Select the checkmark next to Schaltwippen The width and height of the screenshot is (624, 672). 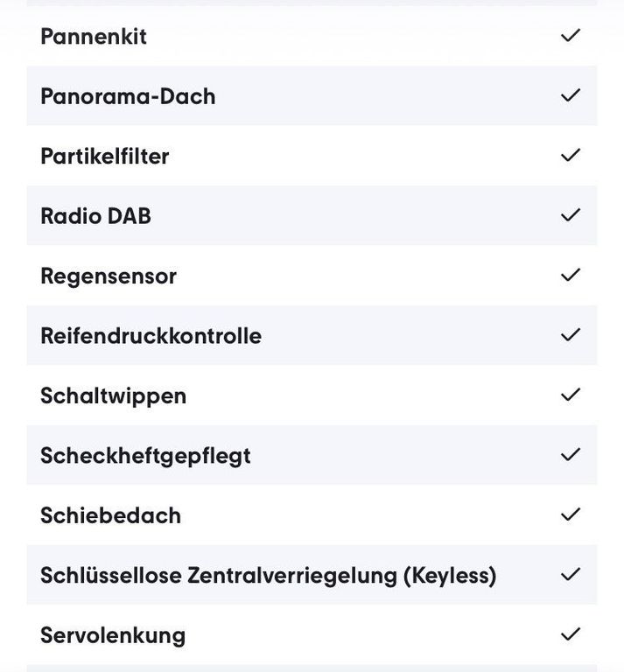pos(571,395)
